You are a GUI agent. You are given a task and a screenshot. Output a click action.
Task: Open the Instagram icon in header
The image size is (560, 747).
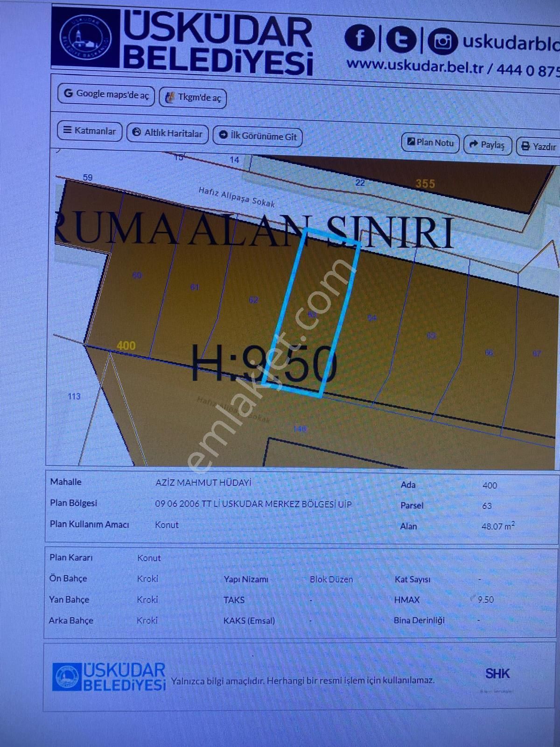tap(442, 42)
